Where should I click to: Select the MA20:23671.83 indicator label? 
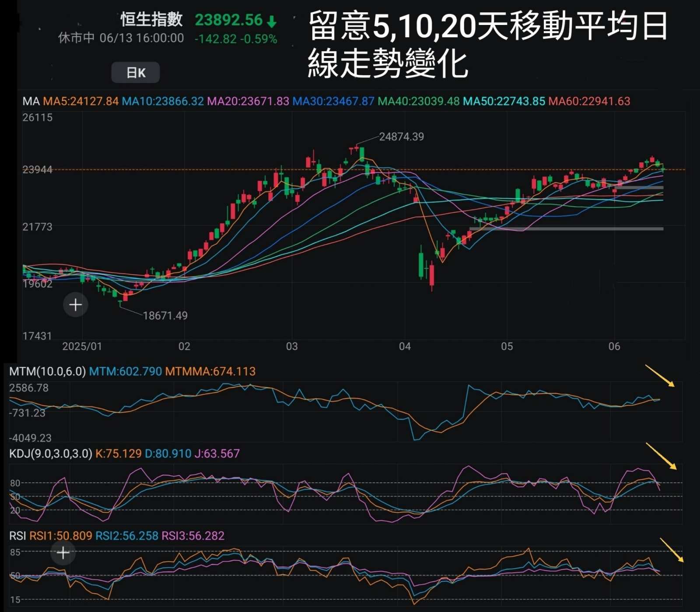click(248, 101)
